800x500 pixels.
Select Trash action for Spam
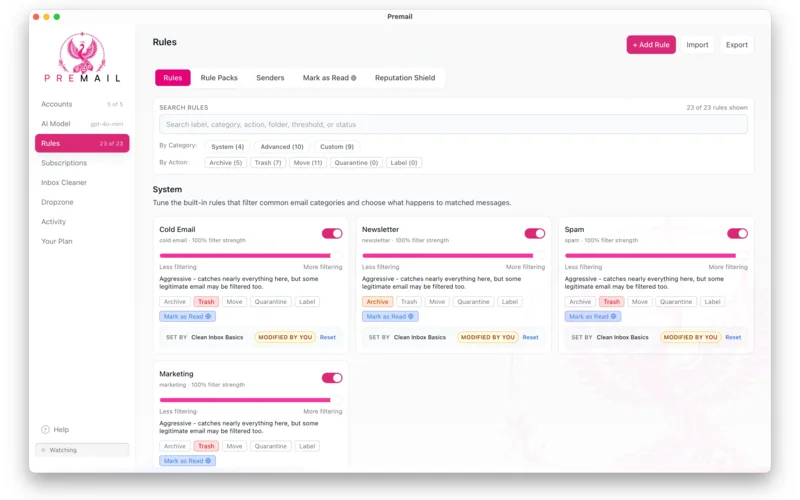tap(611, 302)
